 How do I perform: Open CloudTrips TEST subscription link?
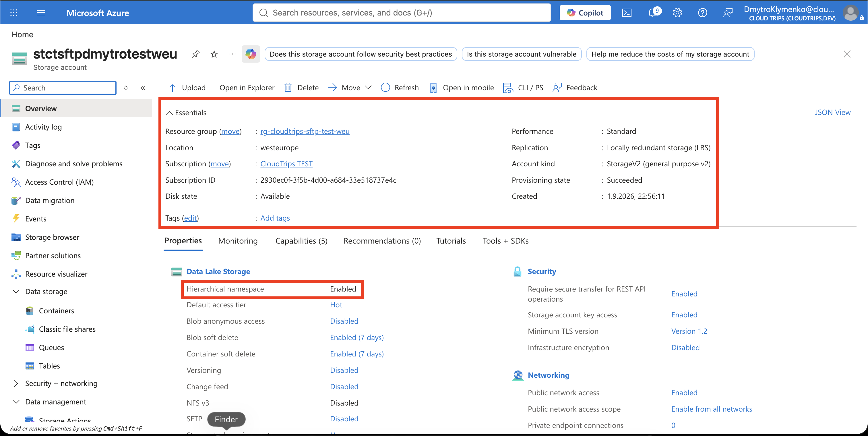coord(286,163)
